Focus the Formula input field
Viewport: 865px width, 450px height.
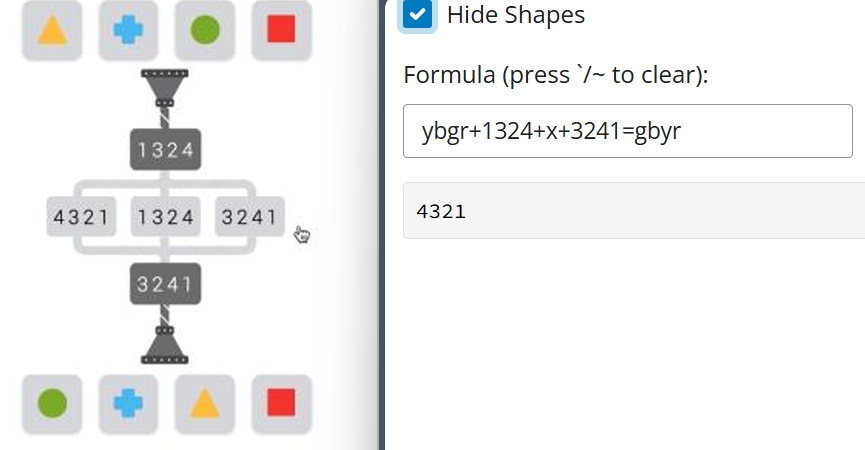click(x=627, y=131)
